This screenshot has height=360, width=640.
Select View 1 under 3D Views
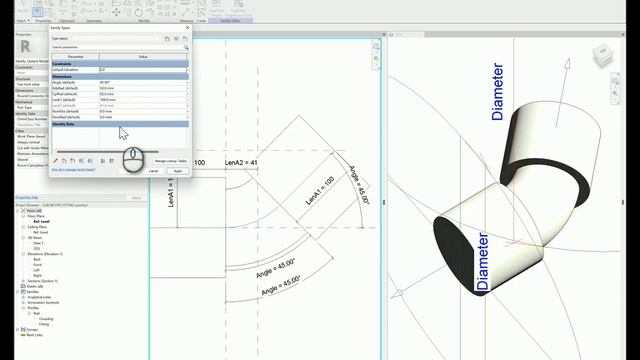click(x=38, y=243)
